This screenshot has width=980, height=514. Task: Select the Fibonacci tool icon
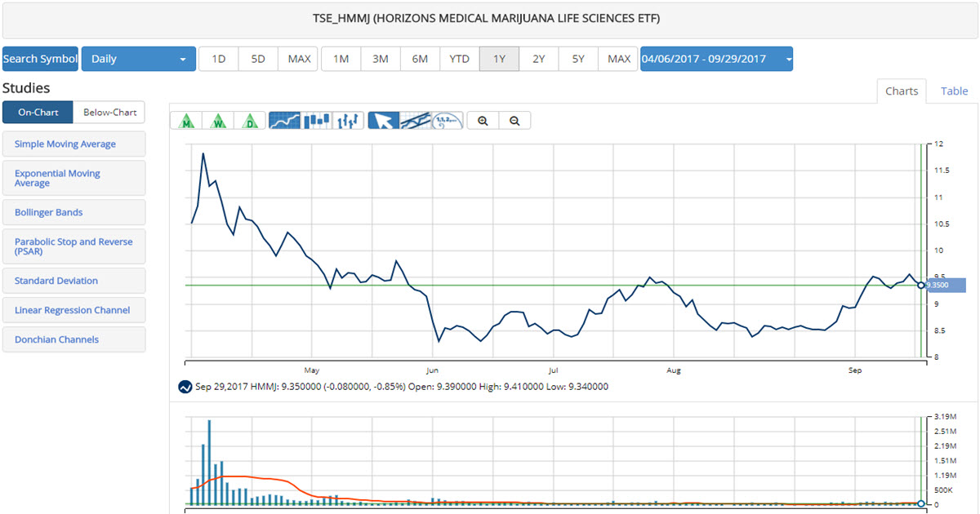click(x=447, y=121)
